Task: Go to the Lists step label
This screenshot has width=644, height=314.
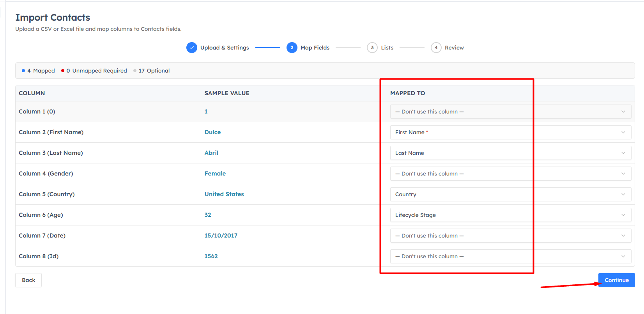Action: (x=387, y=48)
